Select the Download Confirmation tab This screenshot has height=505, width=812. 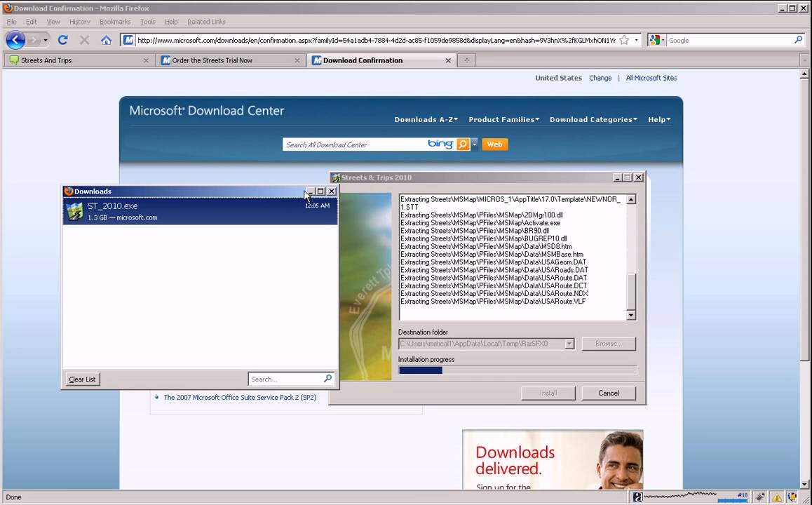(x=381, y=60)
